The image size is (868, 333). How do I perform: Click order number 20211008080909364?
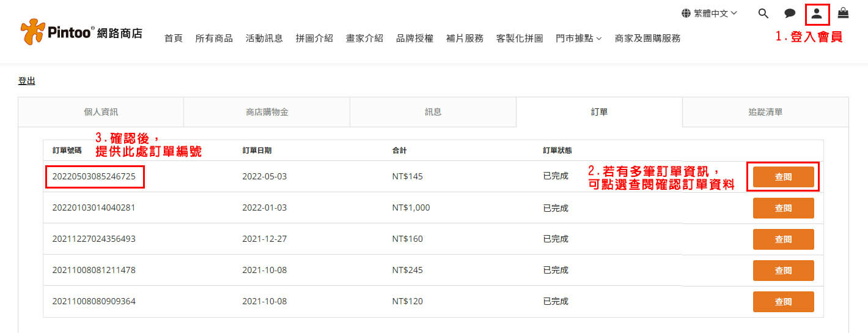94,301
